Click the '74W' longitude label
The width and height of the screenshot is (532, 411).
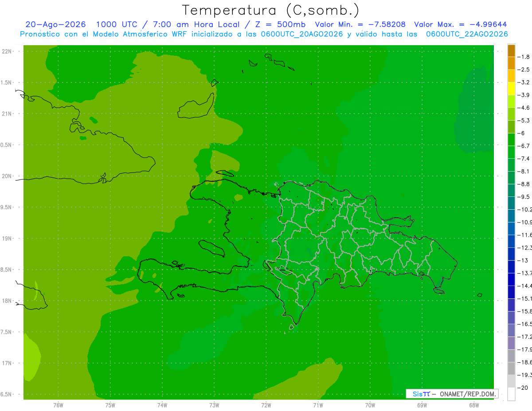(162, 405)
